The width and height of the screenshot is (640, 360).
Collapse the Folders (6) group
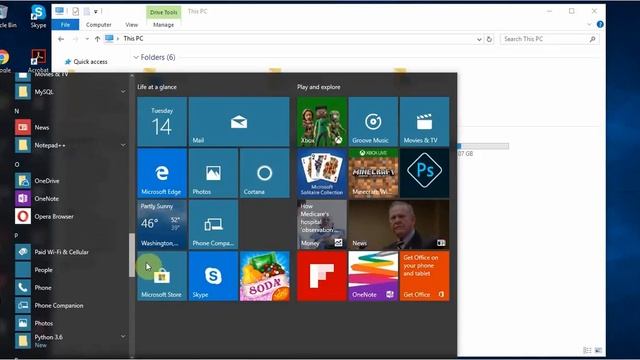(x=136, y=58)
